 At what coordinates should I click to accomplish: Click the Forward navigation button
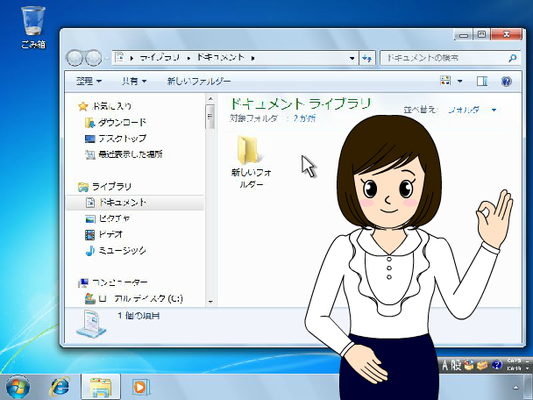pos(93,58)
